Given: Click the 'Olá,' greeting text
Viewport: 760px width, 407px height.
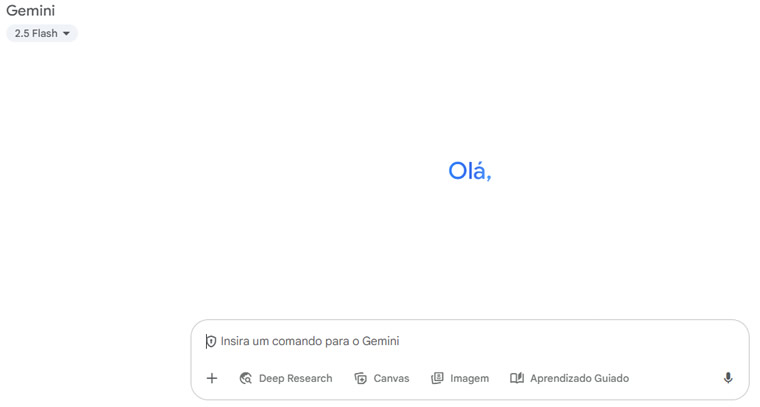Looking at the screenshot, I should (x=470, y=171).
